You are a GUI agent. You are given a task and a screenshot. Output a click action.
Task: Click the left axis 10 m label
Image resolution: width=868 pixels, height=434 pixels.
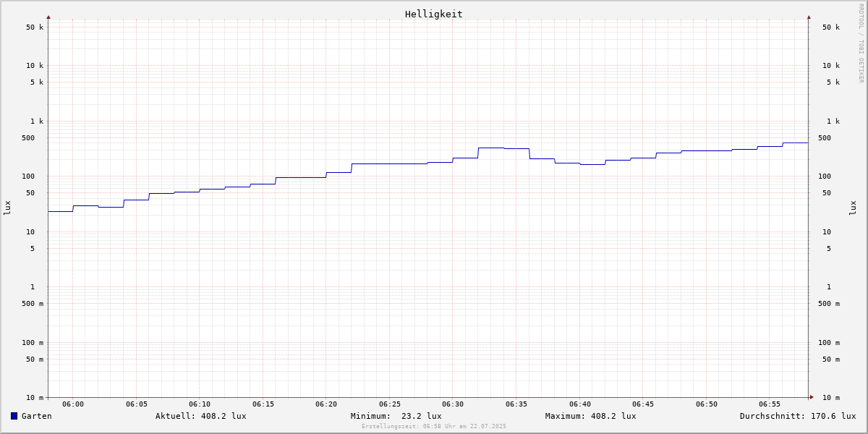click(x=35, y=398)
